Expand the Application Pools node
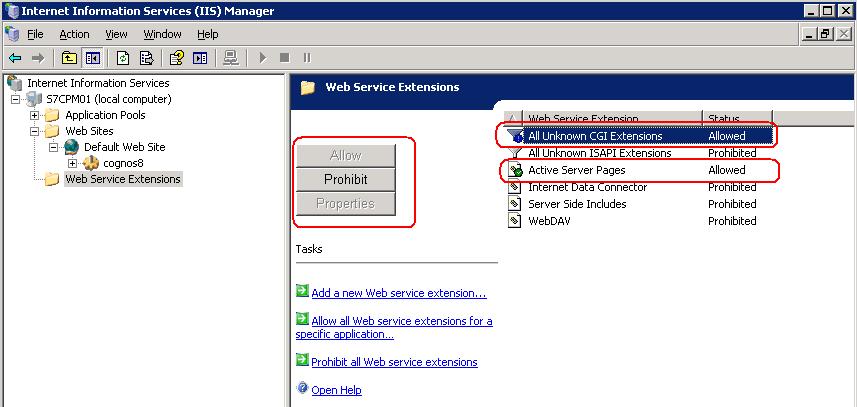 tap(34, 115)
